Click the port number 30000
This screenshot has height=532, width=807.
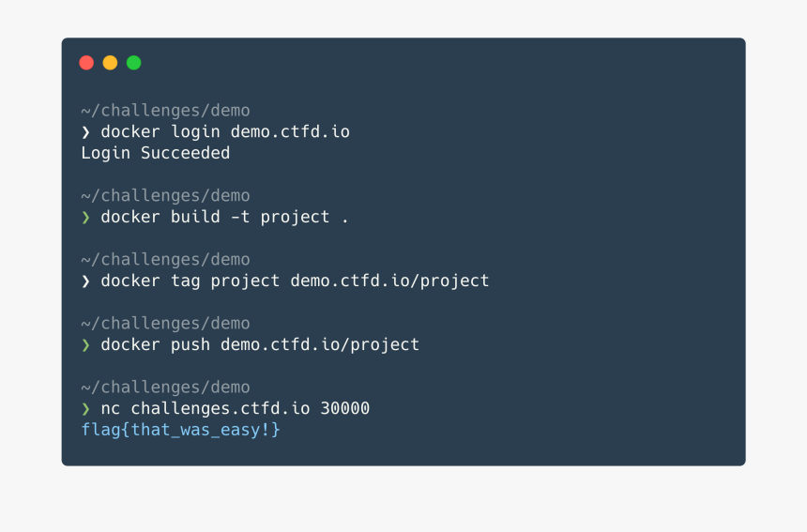click(344, 408)
